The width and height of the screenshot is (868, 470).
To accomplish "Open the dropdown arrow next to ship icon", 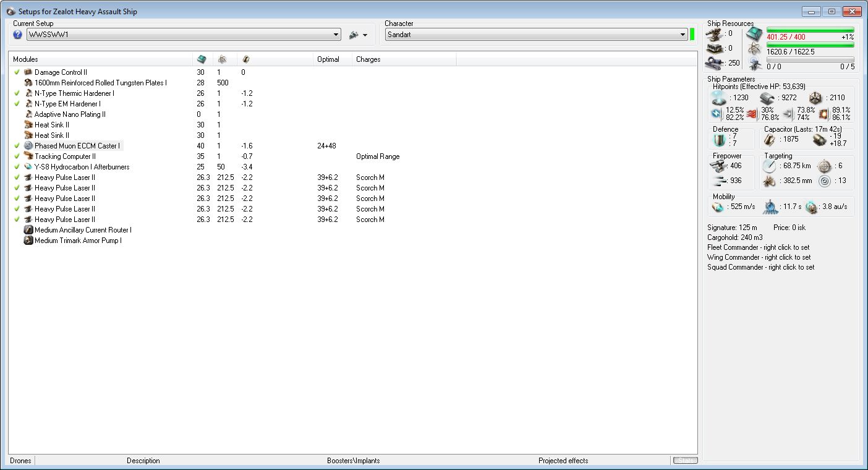I will click(365, 35).
